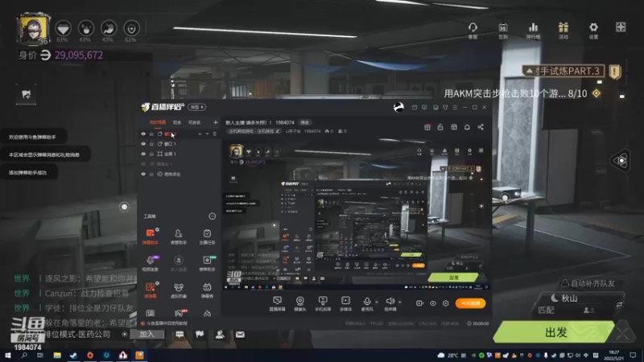This screenshot has height=362, width=644.
Task: Click the orange start streaming button
Action: tap(470, 303)
